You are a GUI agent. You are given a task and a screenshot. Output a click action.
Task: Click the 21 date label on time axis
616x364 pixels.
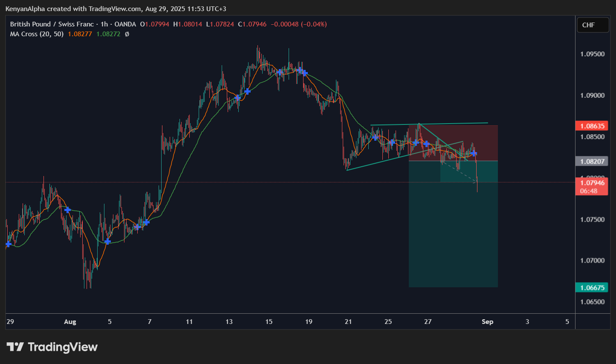tap(348, 322)
